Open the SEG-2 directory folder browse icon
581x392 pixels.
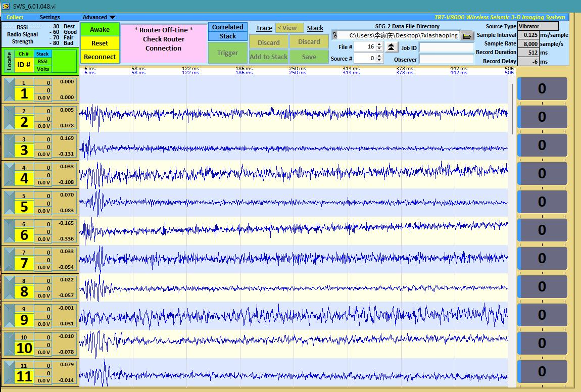[467, 35]
